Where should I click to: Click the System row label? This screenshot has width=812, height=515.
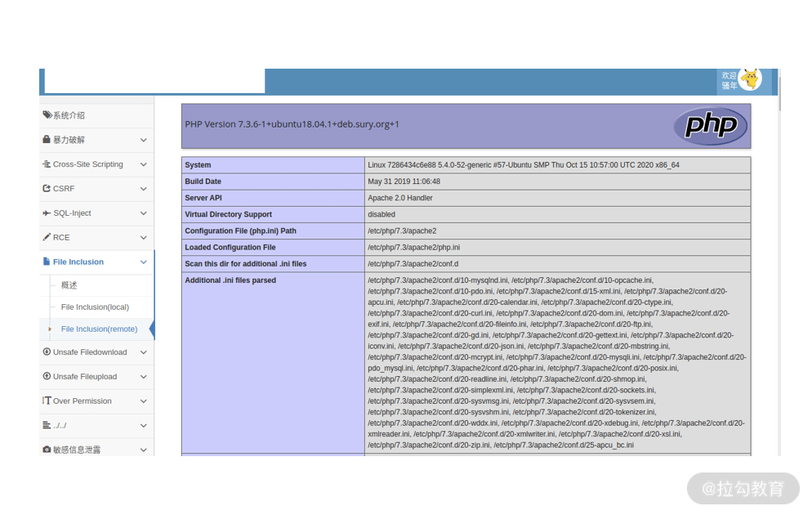point(198,165)
